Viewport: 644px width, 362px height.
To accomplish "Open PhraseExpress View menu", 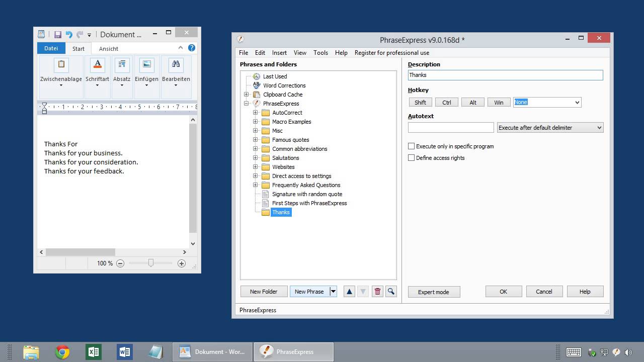I will 300,53.
